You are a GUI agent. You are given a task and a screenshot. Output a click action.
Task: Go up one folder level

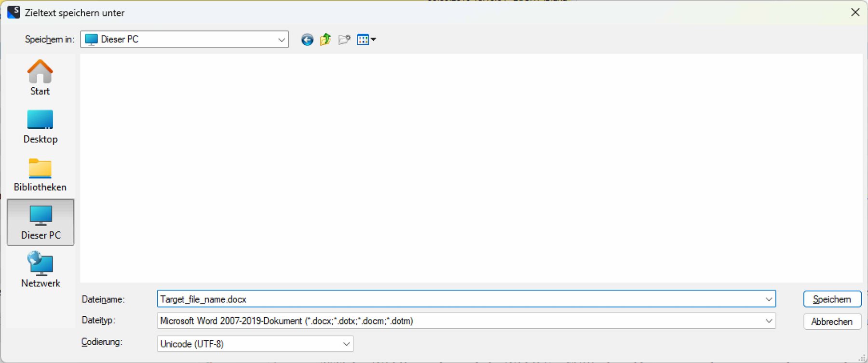325,40
